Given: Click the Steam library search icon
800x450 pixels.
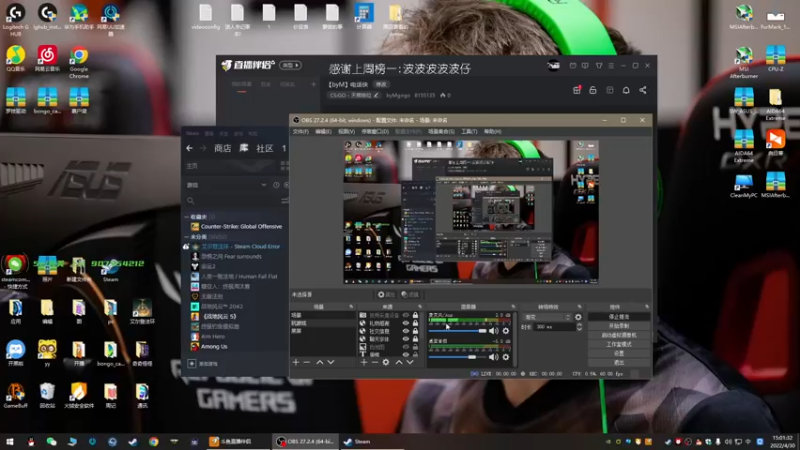Looking at the screenshot, I should click(190, 201).
